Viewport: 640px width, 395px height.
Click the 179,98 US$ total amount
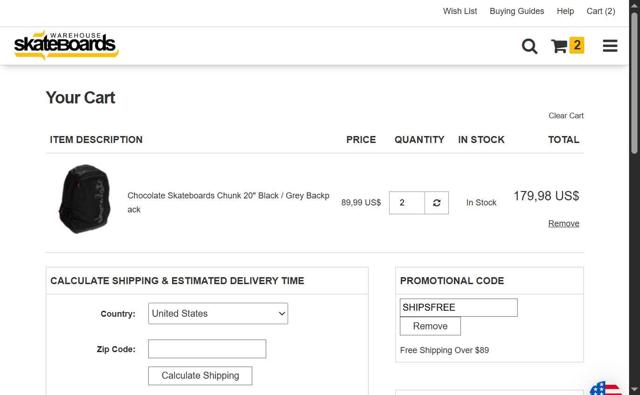pyautogui.click(x=546, y=196)
